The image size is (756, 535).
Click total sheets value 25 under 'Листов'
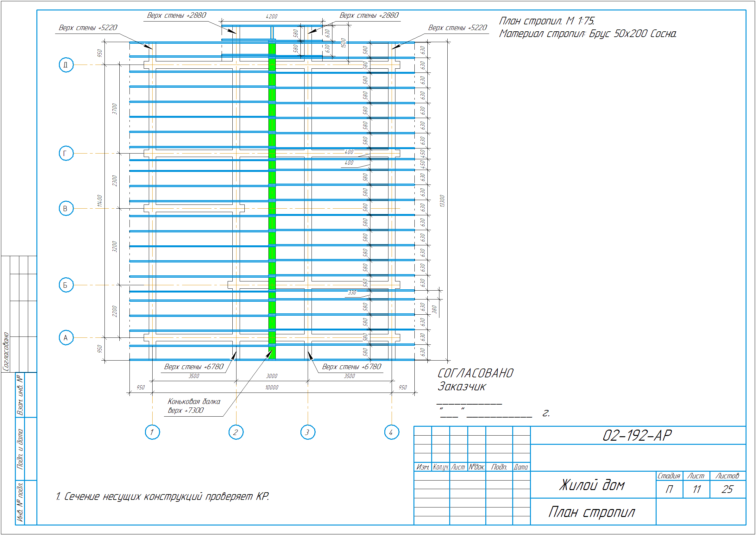(727, 489)
